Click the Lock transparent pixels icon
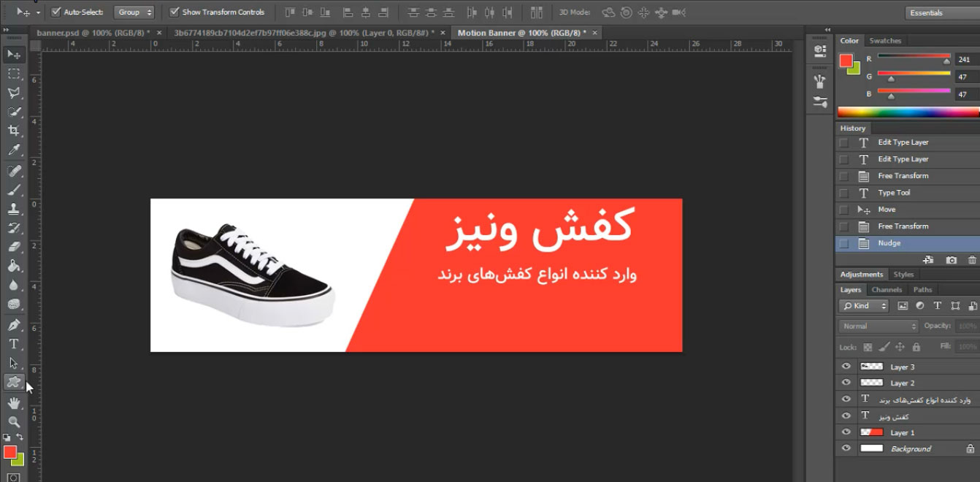 868,347
